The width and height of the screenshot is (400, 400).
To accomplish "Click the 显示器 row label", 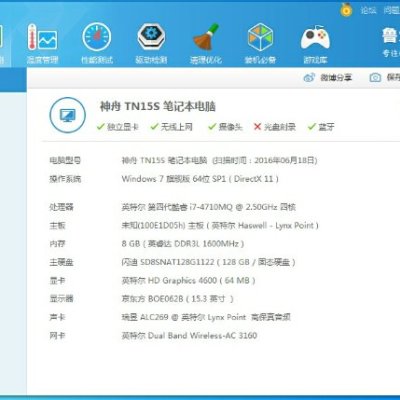I will coord(61,299).
